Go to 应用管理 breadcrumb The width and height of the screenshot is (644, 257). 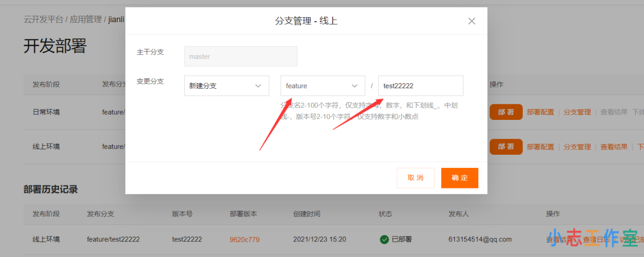click(x=86, y=20)
